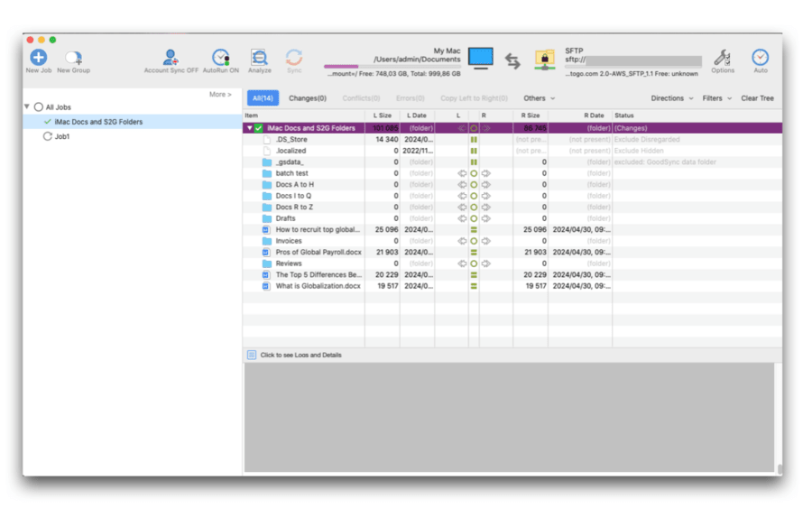Open the Filters dropdown
812x508 pixels.
point(716,98)
